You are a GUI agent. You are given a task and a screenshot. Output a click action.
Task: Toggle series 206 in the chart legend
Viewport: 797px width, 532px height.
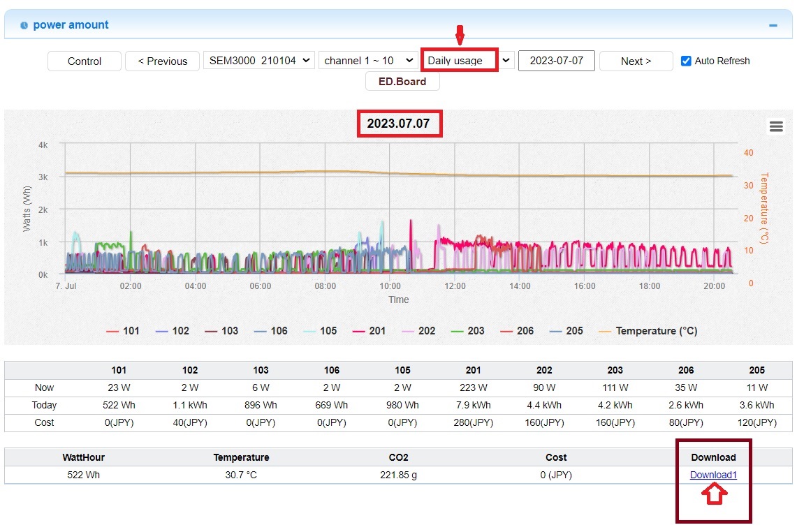[517, 331]
